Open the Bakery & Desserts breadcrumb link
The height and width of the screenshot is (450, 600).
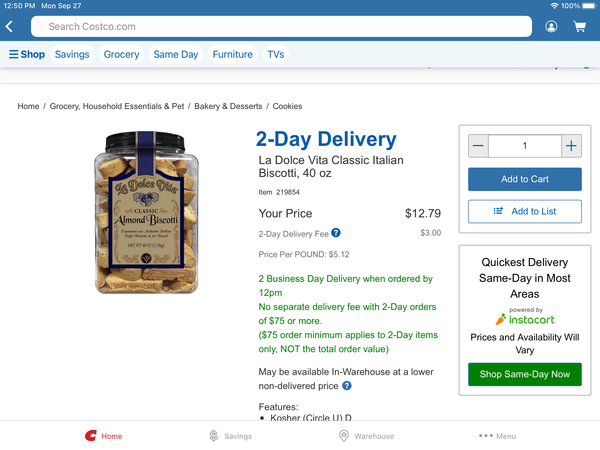tap(228, 106)
